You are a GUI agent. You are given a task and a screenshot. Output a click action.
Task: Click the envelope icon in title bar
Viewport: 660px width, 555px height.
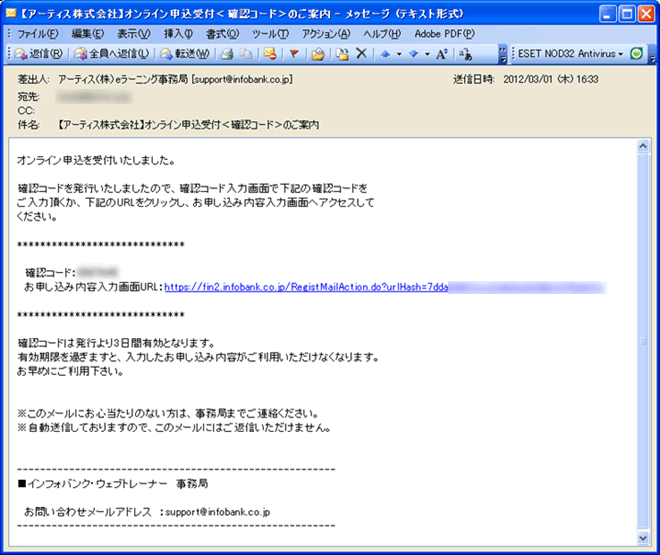[11, 13]
